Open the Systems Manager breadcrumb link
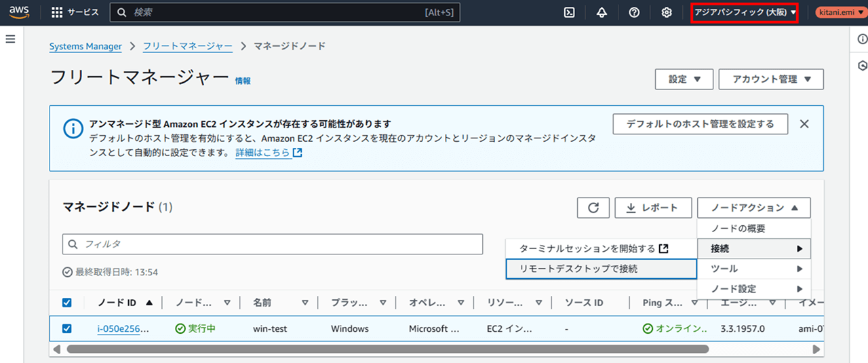The width and height of the screenshot is (868, 363). (x=85, y=46)
